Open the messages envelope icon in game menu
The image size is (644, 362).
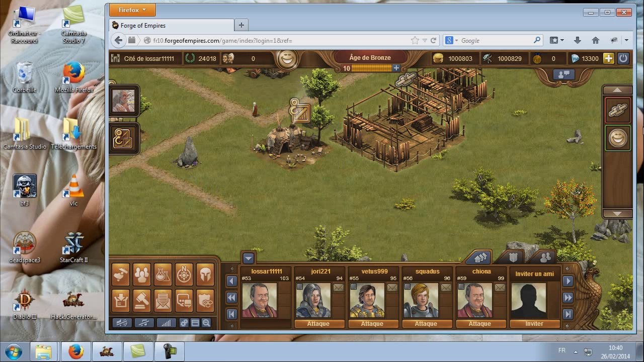(x=163, y=300)
